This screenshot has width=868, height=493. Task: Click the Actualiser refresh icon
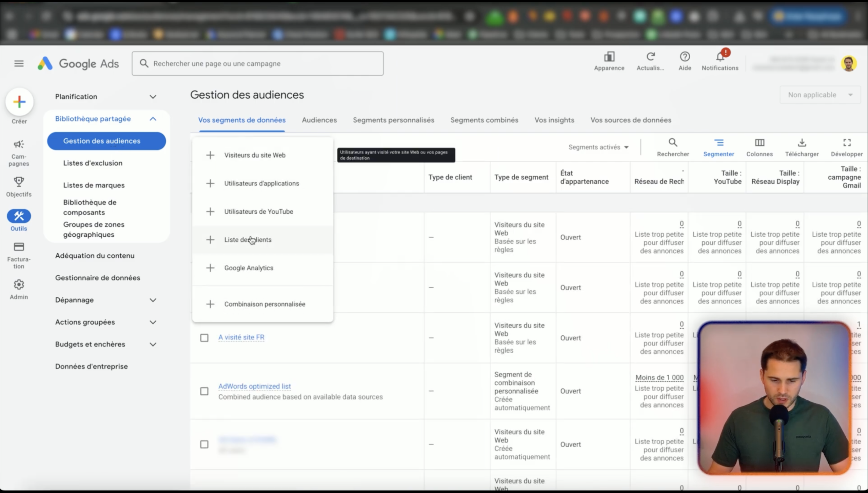tap(650, 57)
